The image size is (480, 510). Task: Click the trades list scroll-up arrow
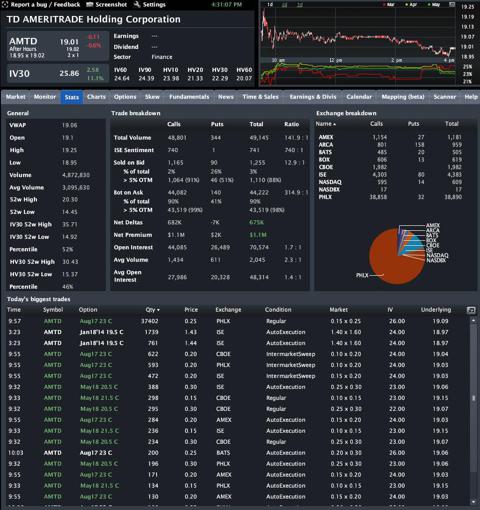473,320
